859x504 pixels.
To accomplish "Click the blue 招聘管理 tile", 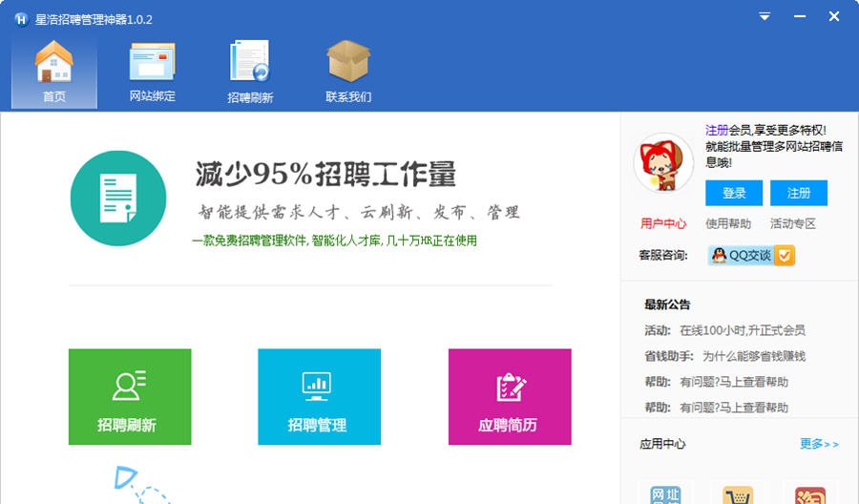I will point(320,397).
